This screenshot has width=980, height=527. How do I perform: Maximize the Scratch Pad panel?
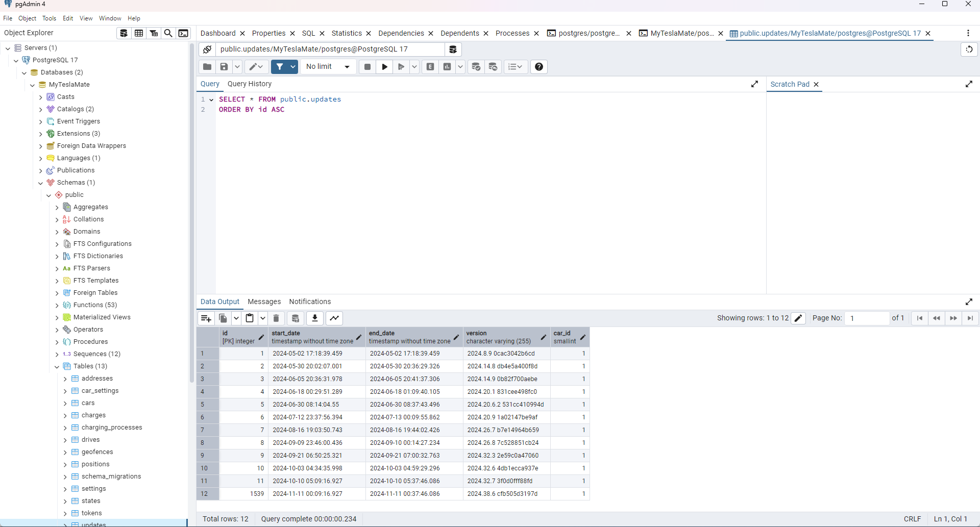[969, 84]
